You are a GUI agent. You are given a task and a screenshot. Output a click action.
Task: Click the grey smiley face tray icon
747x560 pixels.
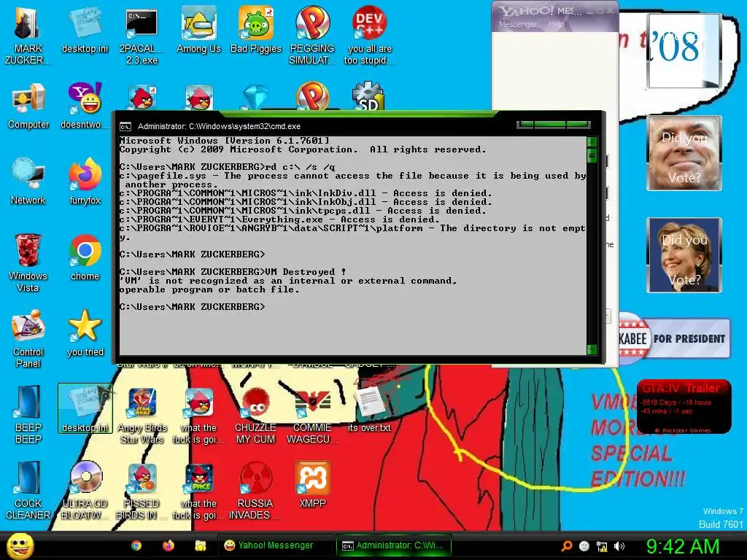[x=584, y=546]
